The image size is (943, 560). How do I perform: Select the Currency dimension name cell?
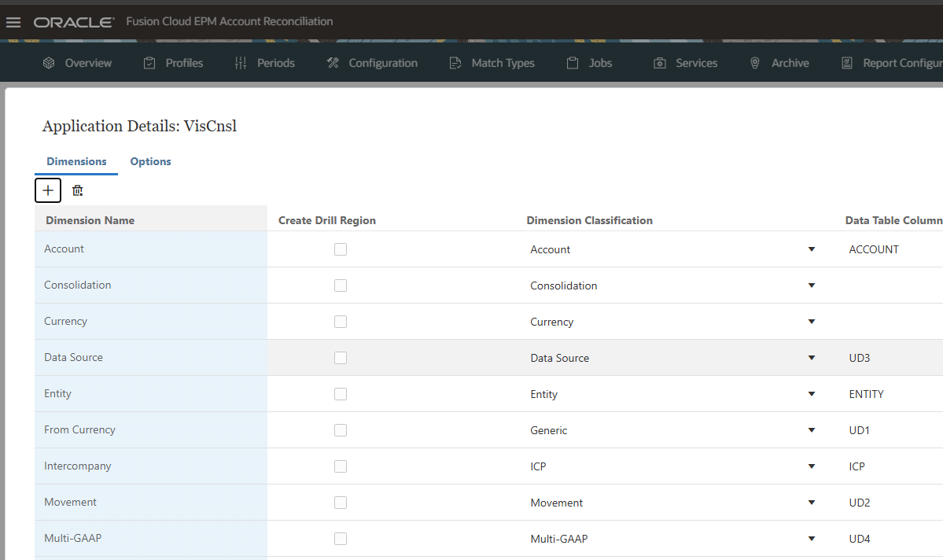pos(151,321)
